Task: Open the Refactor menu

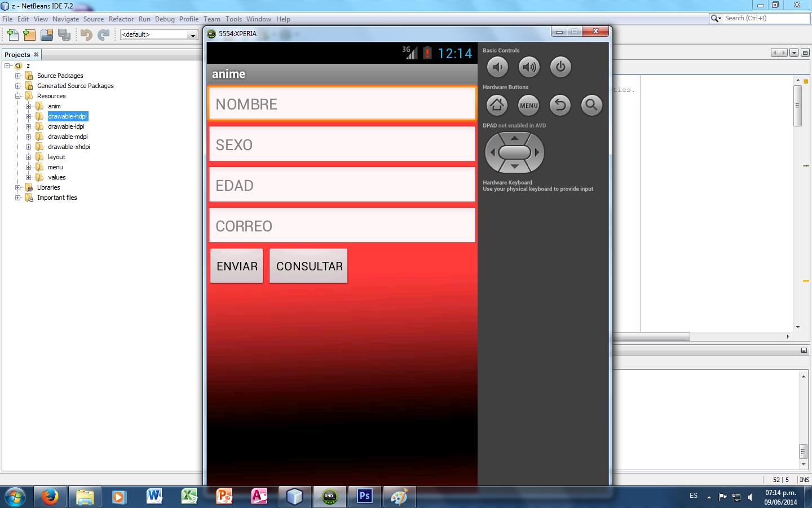Action: coord(121,19)
